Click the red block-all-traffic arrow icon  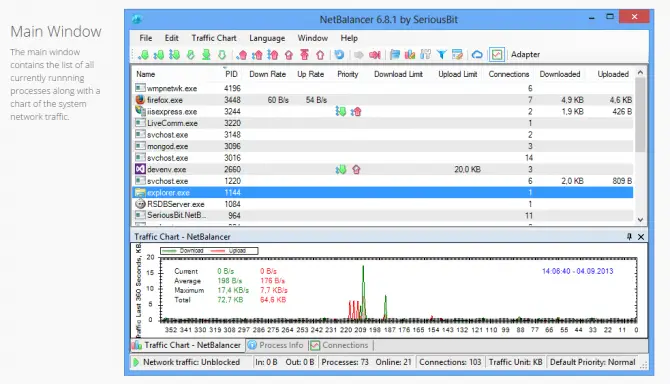tap(375, 55)
